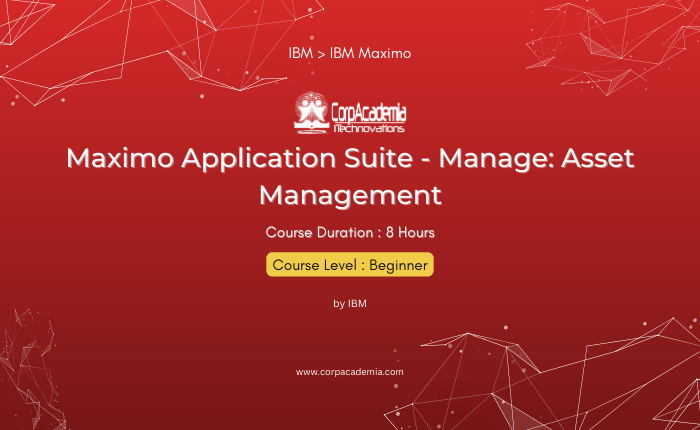Click the 'CorpAcademia iTechnovations' wordmark
Image resolution: width=700 pixels, height=430 pixels.
point(369,118)
